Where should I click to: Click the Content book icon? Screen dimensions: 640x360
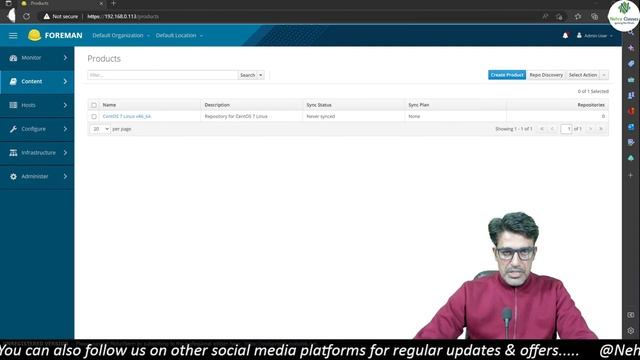coord(13,82)
